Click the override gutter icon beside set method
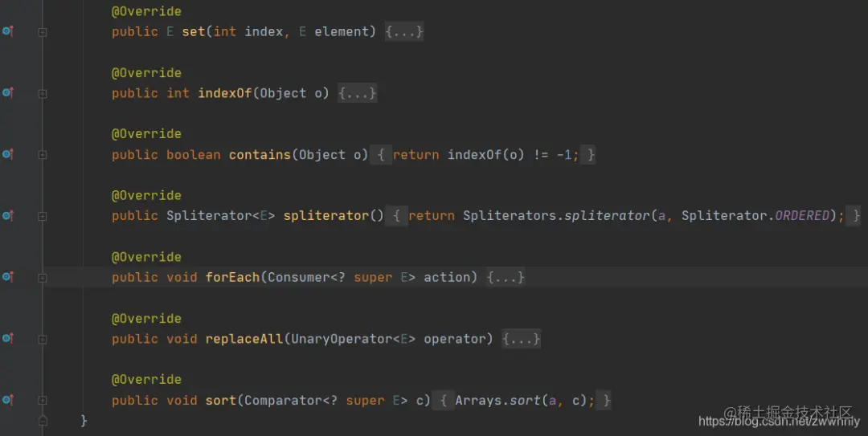The image size is (868, 436). [8, 31]
